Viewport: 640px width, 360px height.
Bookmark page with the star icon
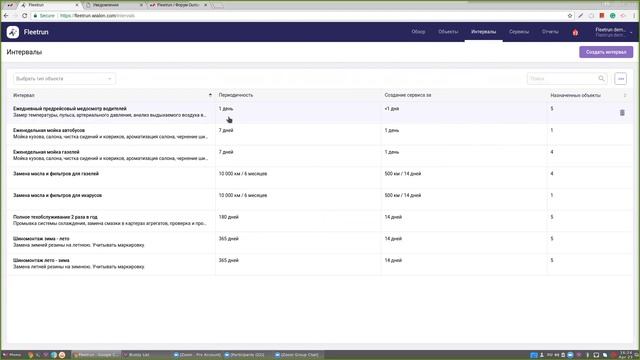[x=570, y=16]
